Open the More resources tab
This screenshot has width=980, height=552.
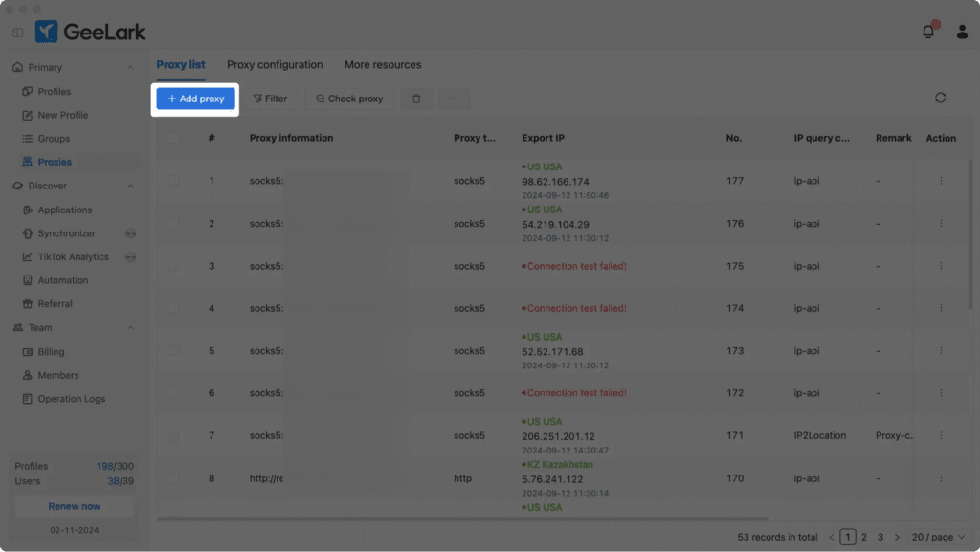click(x=383, y=64)
